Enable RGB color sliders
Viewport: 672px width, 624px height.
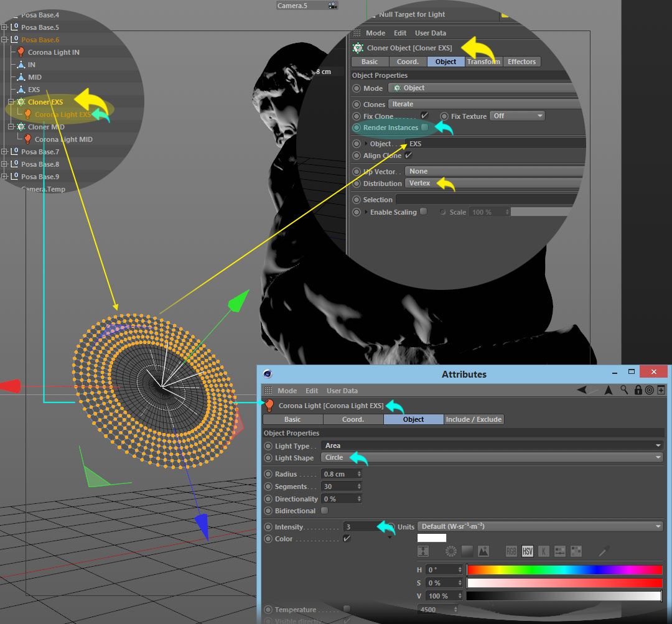pos(511,551)
